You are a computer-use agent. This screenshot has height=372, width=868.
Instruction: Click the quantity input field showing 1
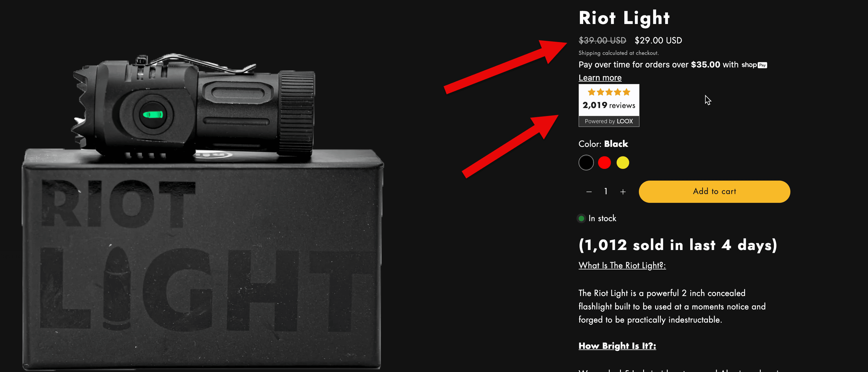606,192
